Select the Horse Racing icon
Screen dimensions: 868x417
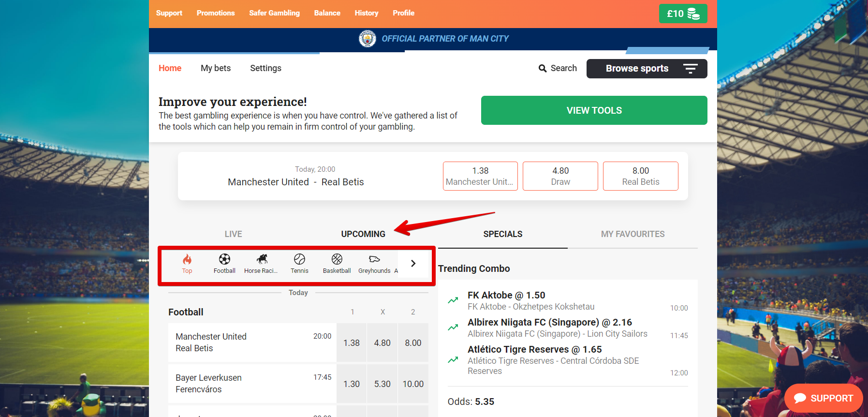click(262, 259)
